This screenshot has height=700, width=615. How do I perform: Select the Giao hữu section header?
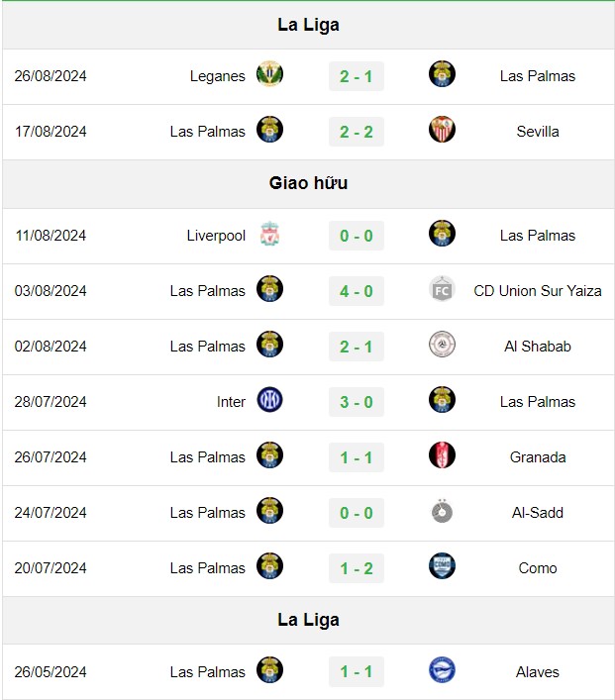pos(308,183)
